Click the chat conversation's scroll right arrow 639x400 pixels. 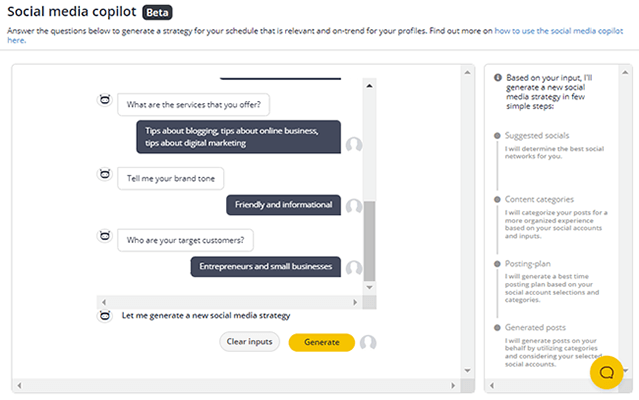355,302
